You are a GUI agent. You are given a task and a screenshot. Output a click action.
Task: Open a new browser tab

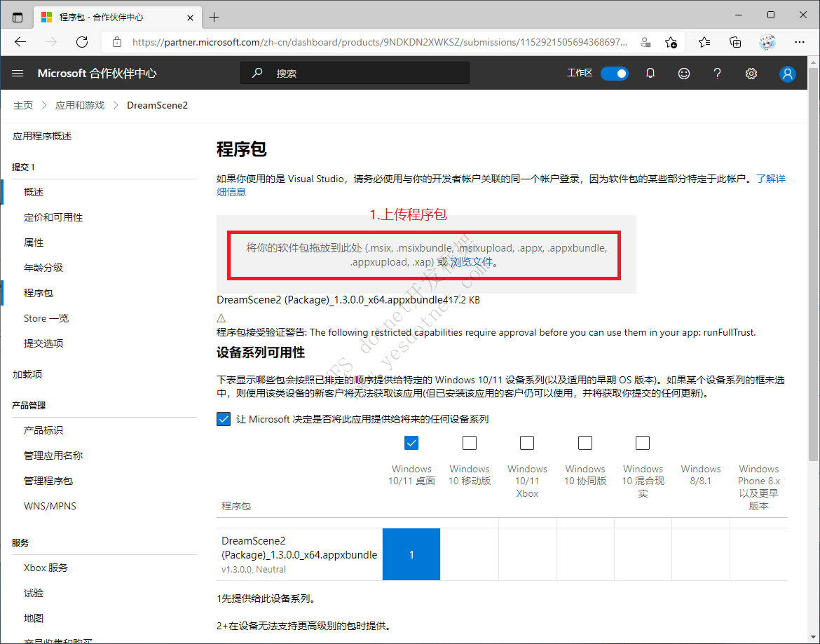214,18
